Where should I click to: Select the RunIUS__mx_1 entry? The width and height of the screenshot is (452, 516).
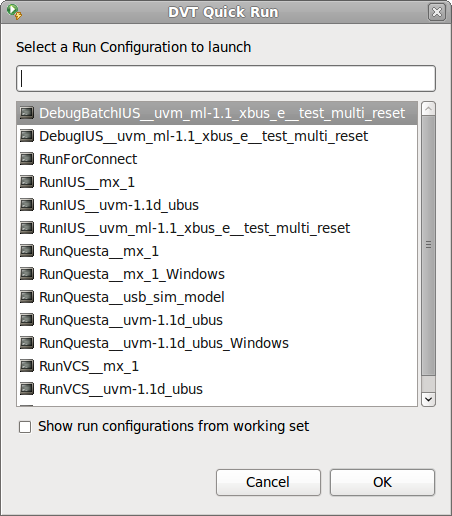(217, 182)
